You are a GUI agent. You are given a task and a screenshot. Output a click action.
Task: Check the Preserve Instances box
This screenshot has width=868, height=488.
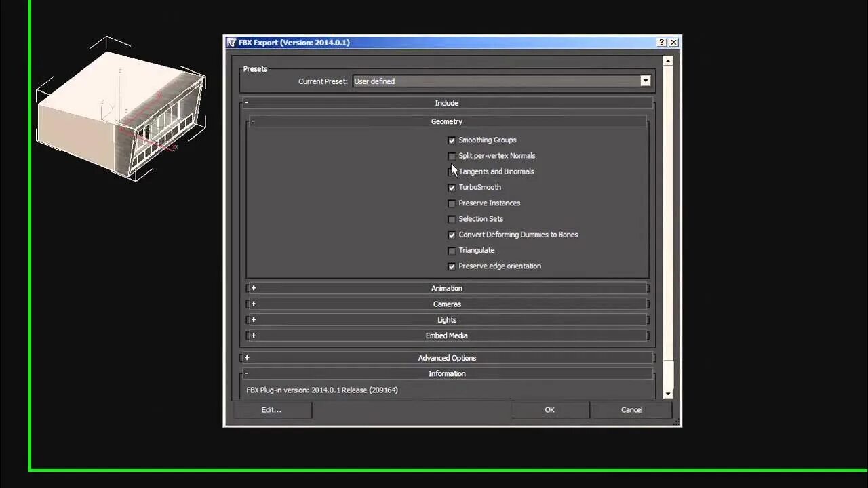(x=452, y=203)
